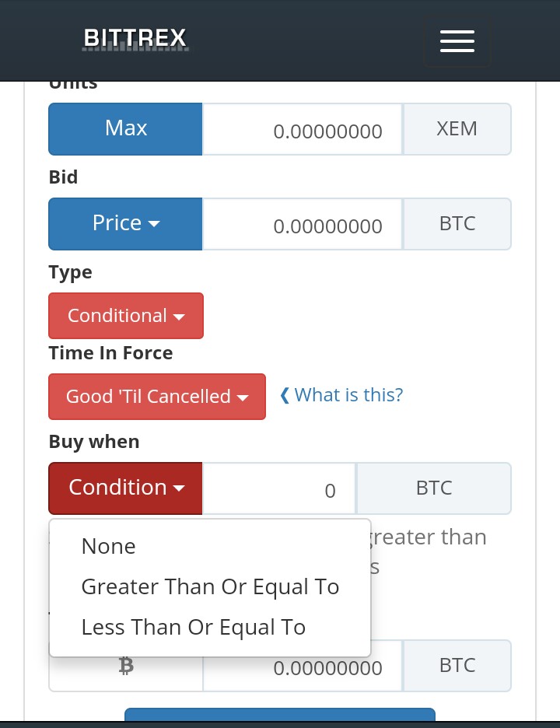
Task: Click the Max units button
Action: click(125, 129)
